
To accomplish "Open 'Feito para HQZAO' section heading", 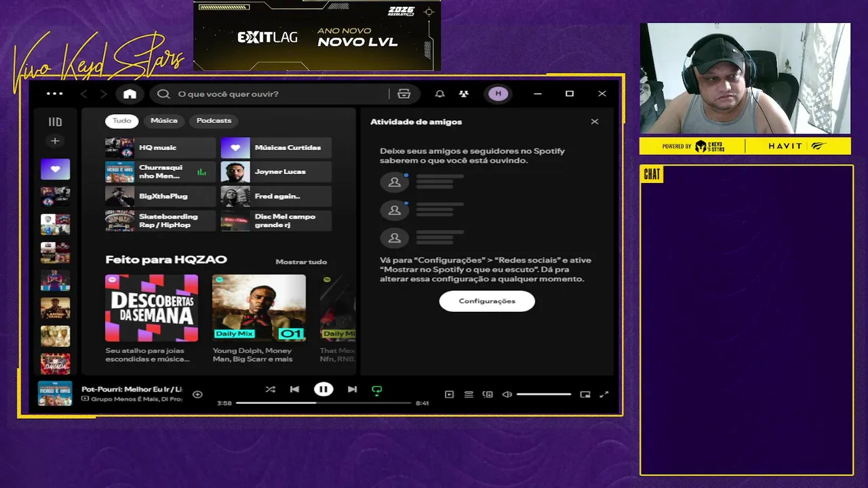I will point(166,260).
